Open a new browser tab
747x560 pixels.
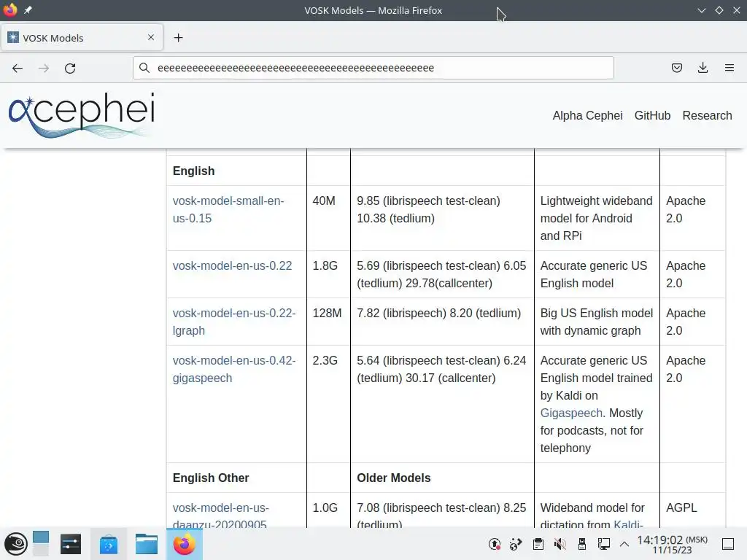(178, 38)
